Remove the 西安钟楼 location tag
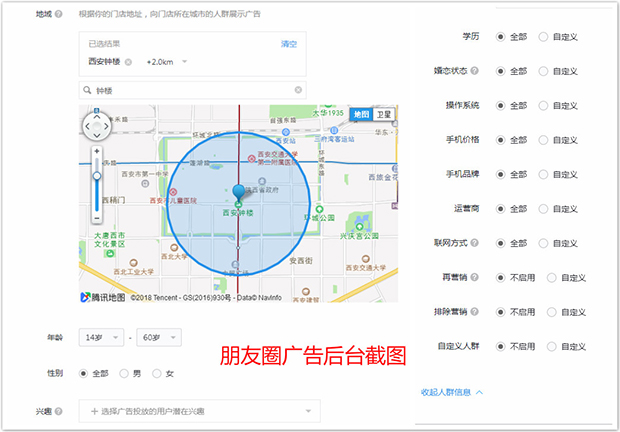The image size is (620, 432). 128,61
